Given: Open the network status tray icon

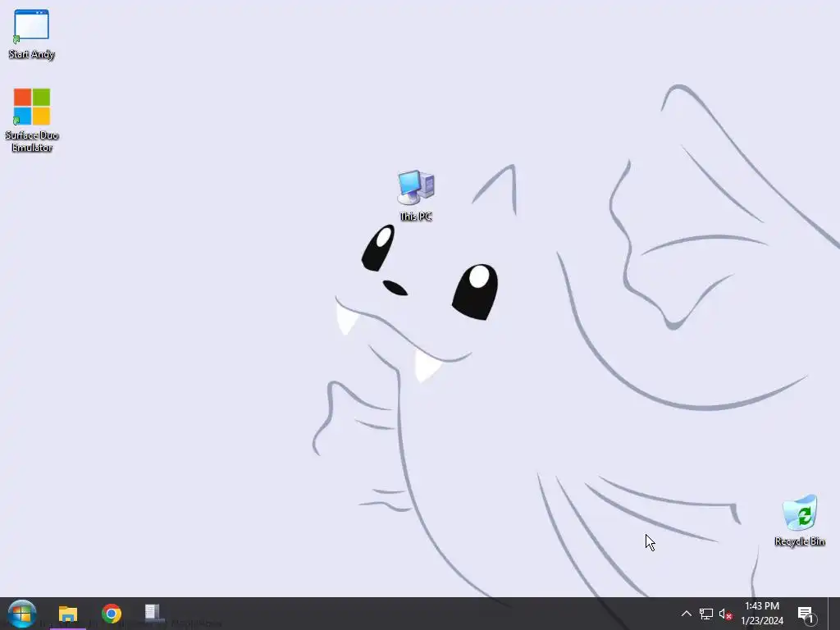Looking at the screenshot, I should 706,614.
